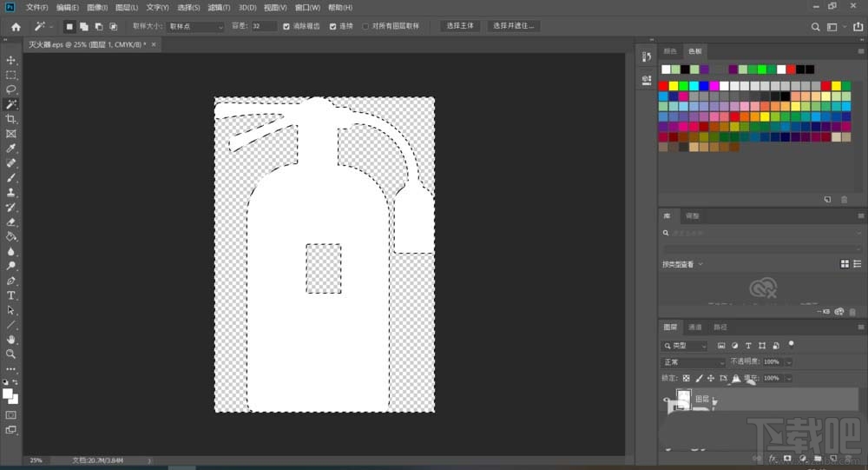Screen dimensions: 868x470
Task: Open the 滤镜(T) menu
Action: click(219, 8)
